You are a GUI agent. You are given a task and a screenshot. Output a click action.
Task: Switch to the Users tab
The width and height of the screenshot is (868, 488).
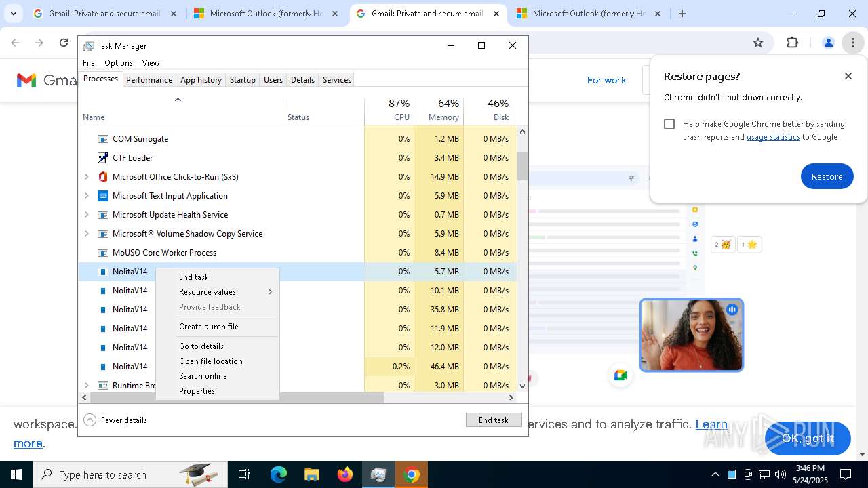click(x=273, y=80)
